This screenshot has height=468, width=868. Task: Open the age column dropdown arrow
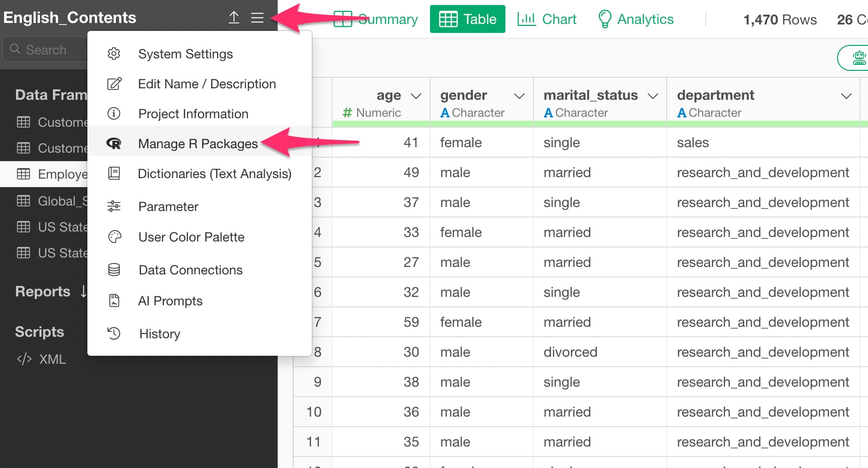pos(416,96)
